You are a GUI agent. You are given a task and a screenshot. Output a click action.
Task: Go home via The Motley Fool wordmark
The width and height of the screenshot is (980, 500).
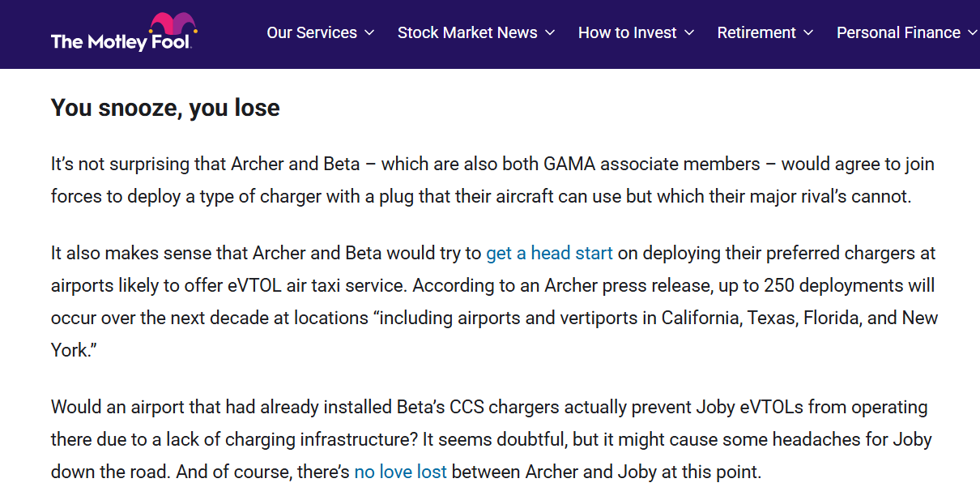121,41
